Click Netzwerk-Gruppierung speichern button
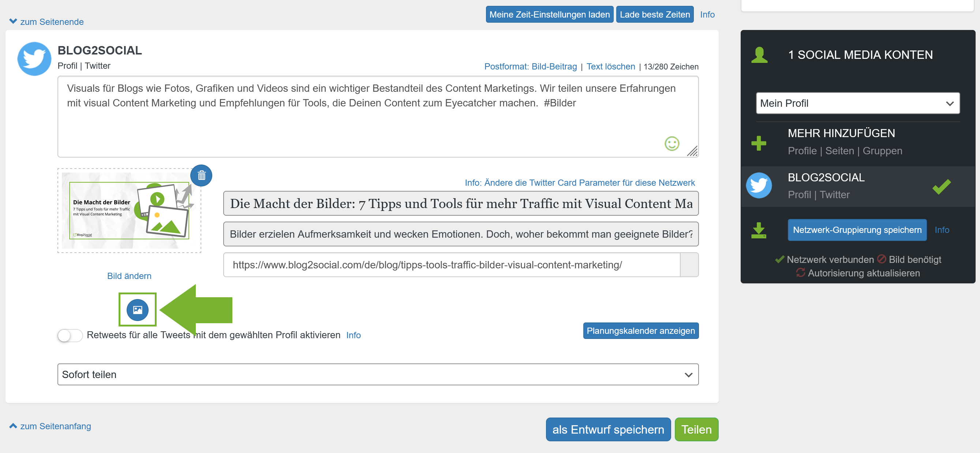This screenshot has height=453, width=980. pyautogui.click(x=857, y=230)
